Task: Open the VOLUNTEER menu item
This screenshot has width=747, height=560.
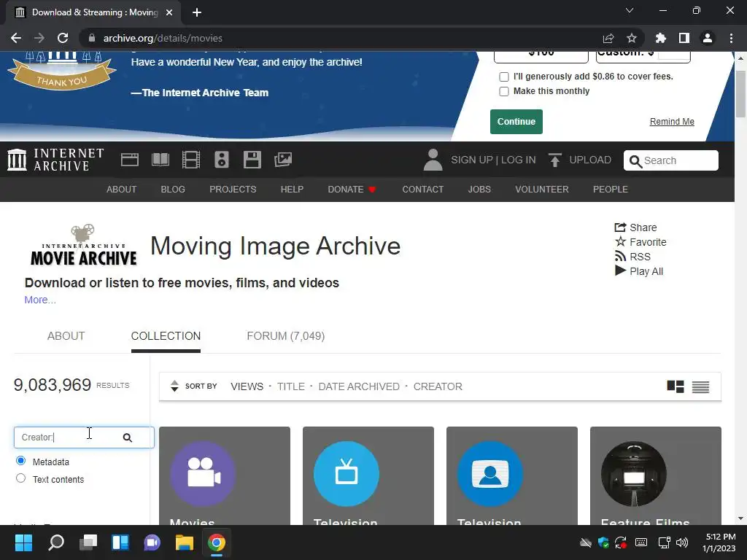Action: (542, 189)
